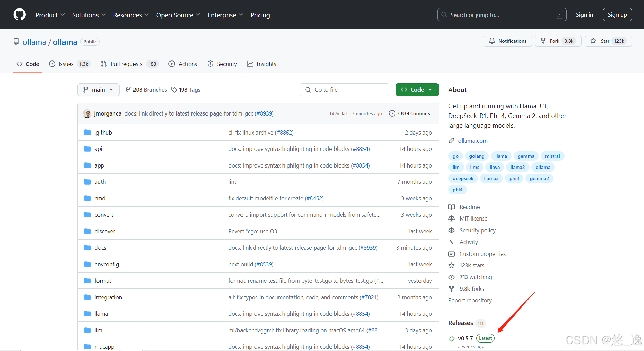Click the Go to file input
Screen dimensions: 644x351
pyautogui.click(x=344, y=90)
